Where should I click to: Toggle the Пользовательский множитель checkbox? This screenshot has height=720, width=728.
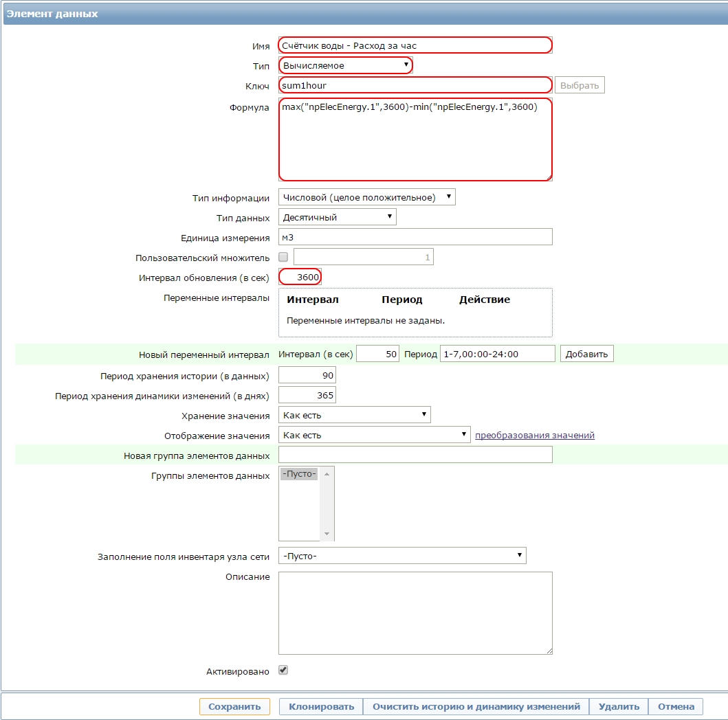click(x=283, y=257)
